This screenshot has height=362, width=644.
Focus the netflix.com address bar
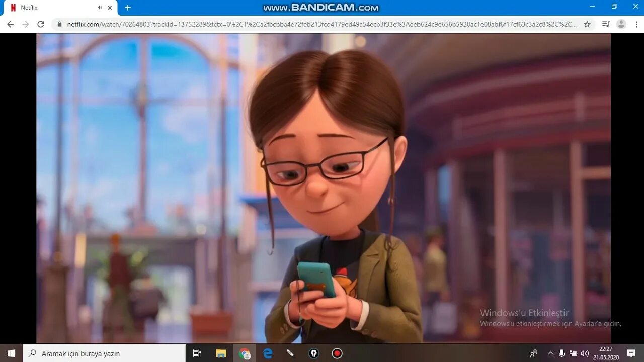point(322,24)
